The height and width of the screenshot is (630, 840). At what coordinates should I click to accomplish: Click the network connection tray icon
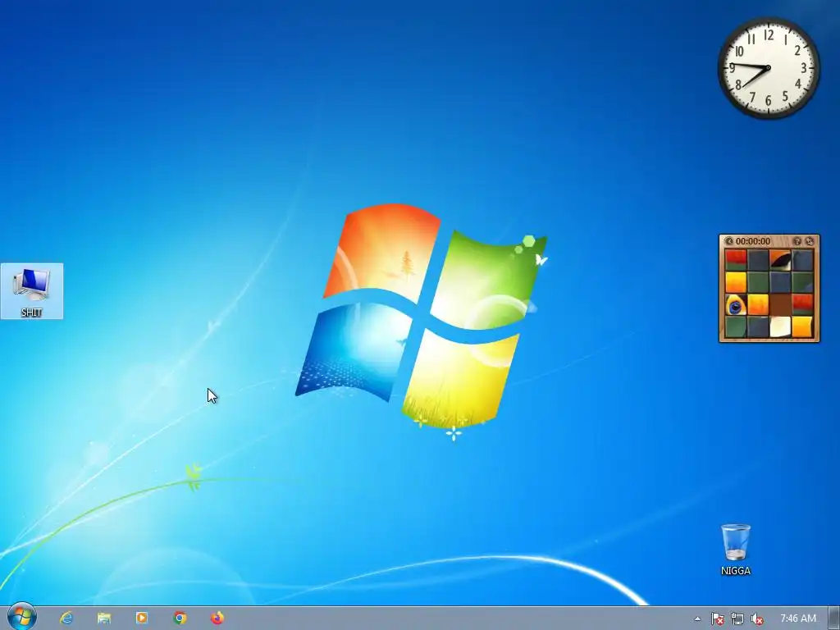click(737, 619)
